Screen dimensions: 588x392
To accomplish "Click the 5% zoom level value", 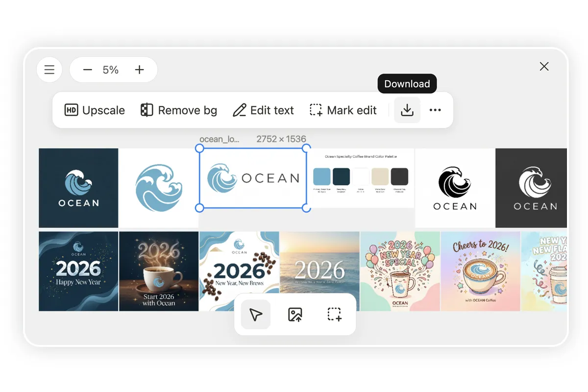I will [111, 70].
